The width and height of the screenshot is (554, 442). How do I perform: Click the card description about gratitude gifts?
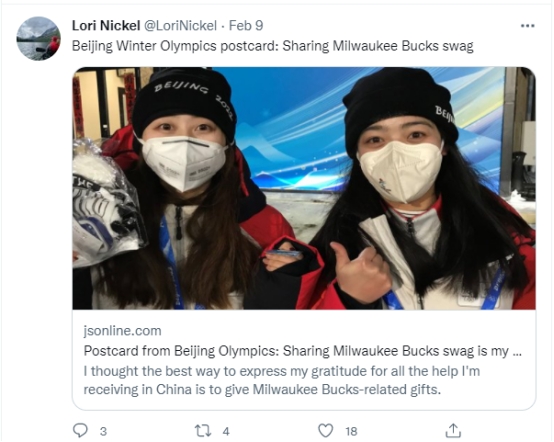(282, 380)
